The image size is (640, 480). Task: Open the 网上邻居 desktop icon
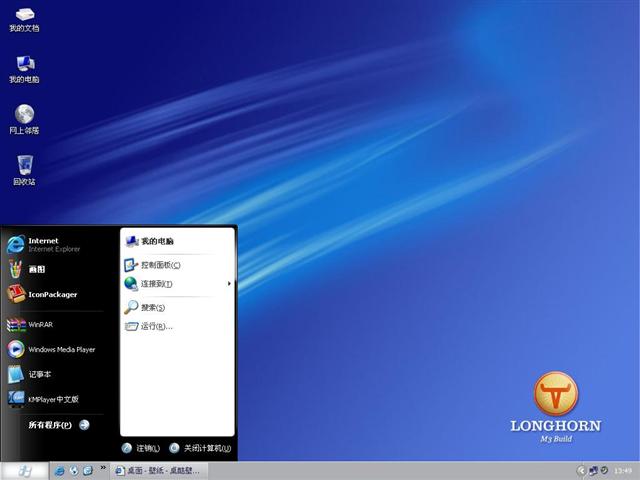coord(24,119)
